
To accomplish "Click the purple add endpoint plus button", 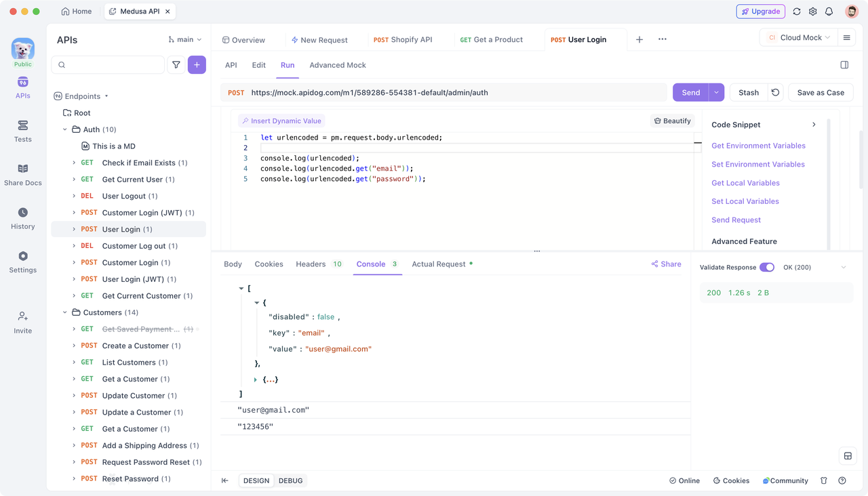I will pyautogui.click(x=197, y=65).
